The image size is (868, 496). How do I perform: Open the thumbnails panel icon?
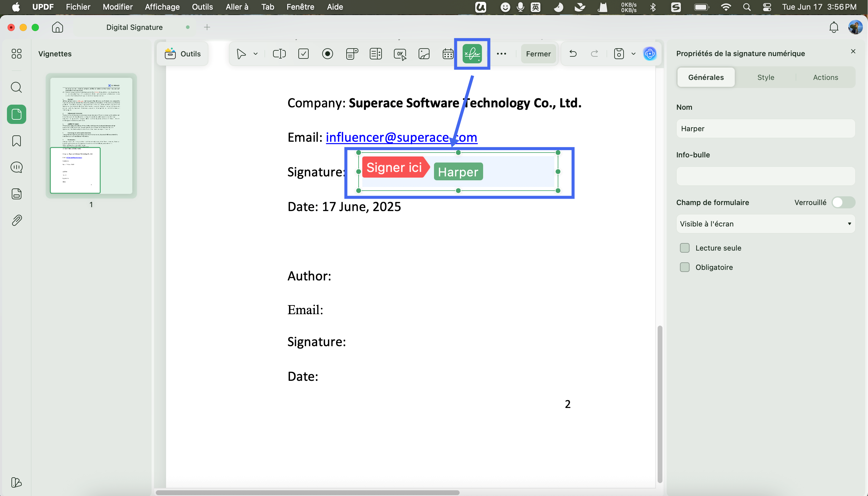coord(16,114)
